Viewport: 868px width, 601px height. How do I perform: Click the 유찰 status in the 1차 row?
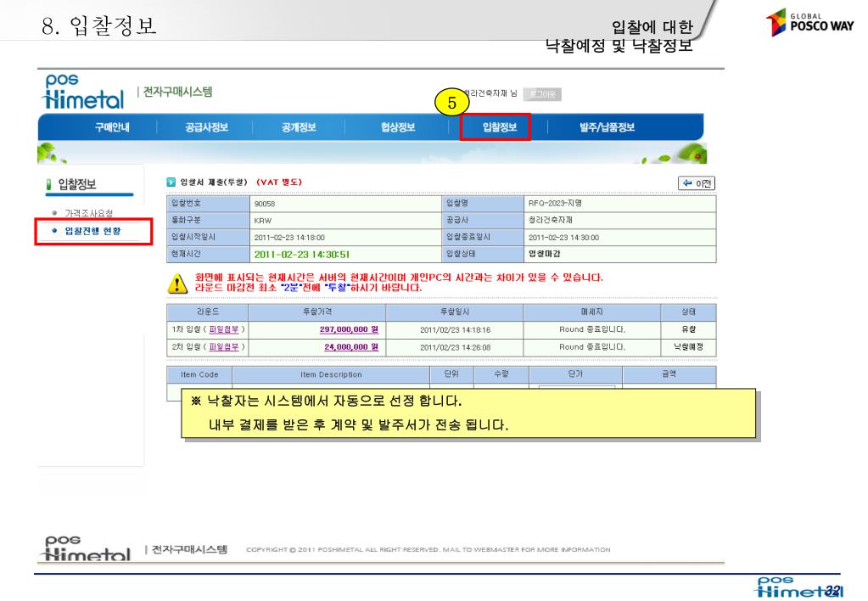click(x=689, y=329)
